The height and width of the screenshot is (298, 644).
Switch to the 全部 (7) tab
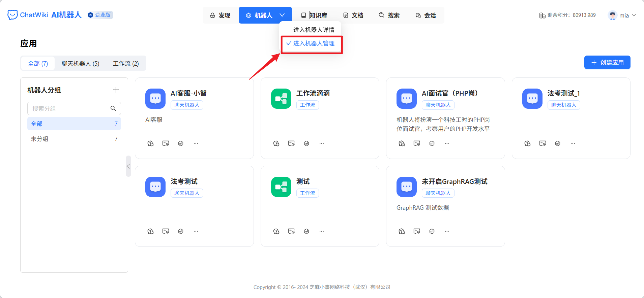point(38,63)
